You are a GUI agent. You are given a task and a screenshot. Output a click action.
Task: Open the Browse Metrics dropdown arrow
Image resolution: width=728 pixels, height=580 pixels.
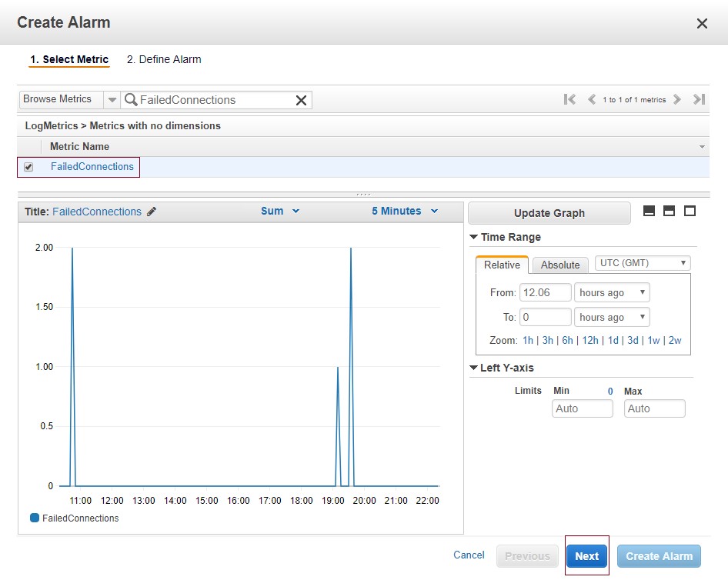(x=112, y=100)
